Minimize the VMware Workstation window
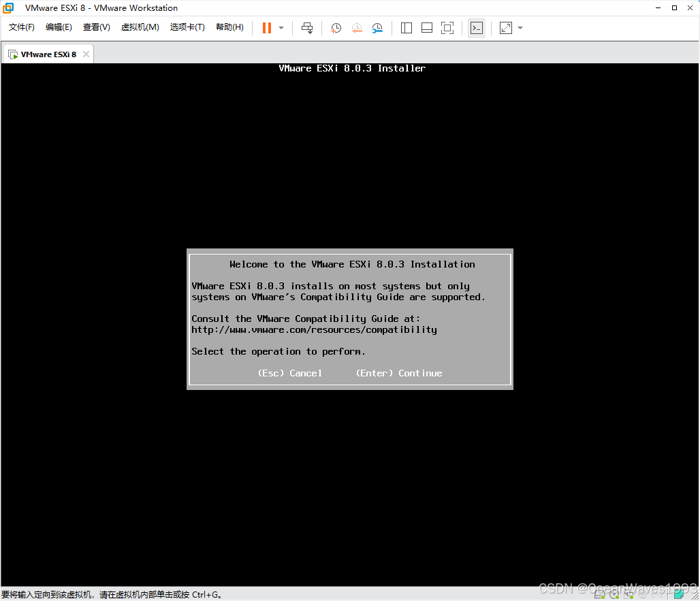Screen dimensions: 700x601 (658, 8)
